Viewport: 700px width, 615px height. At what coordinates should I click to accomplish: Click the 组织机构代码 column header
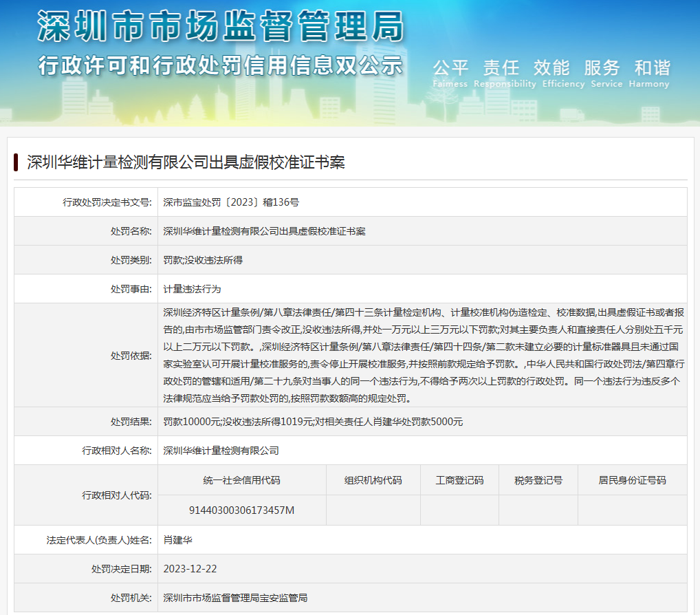click(x=373, y=480)
